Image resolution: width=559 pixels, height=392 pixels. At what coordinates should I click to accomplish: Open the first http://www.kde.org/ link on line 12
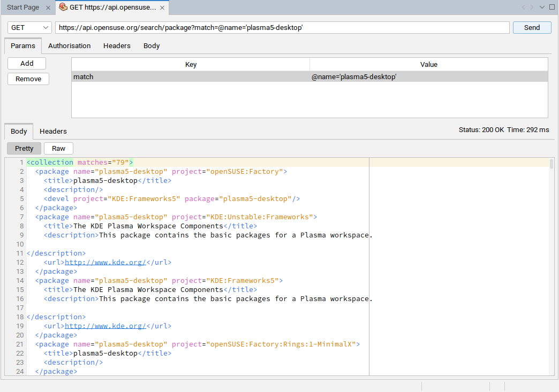click(105, 263)
